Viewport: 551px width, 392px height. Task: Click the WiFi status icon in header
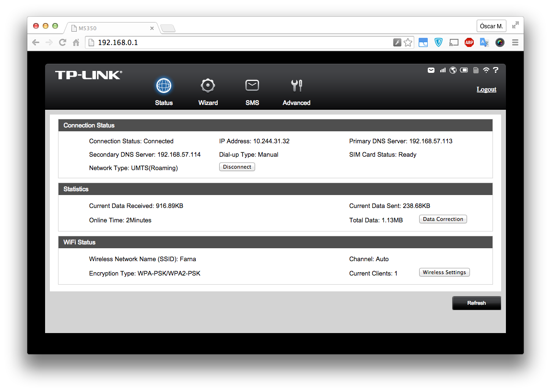[x=486, y=70]
